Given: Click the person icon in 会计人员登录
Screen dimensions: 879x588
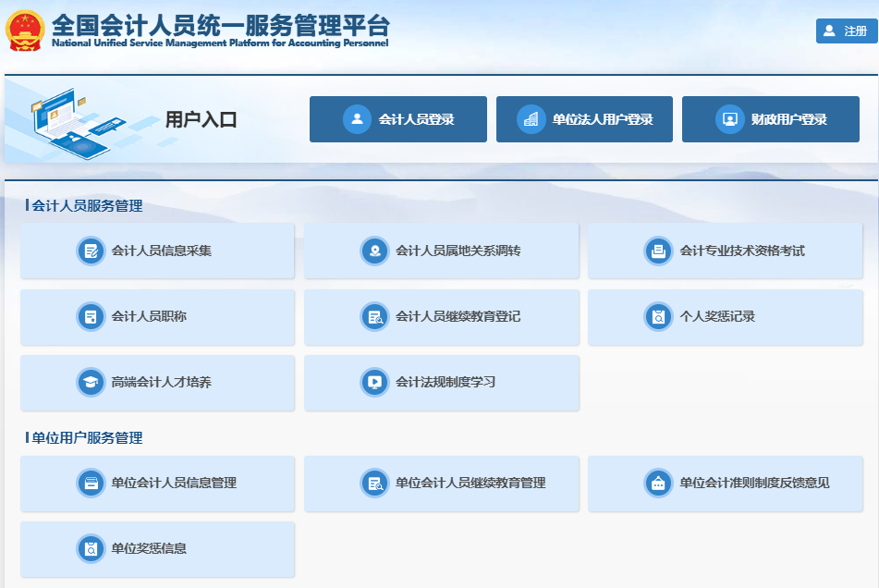Looking at the screenshot, I should [x=357, y=119].
